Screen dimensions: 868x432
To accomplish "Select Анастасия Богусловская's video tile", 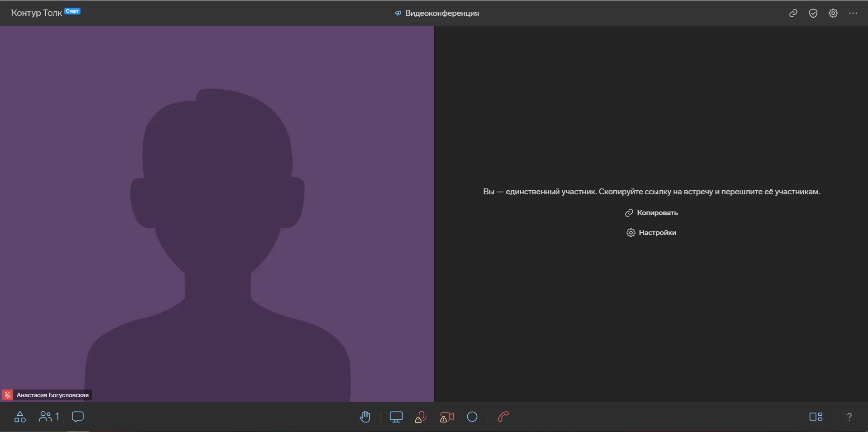I will pyautogui.click(x=217, y=212).
